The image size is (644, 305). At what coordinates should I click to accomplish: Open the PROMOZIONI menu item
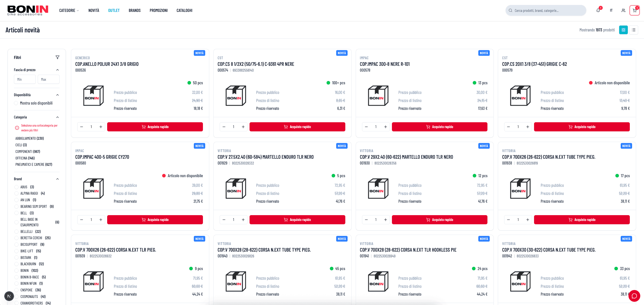pos(159,10)
